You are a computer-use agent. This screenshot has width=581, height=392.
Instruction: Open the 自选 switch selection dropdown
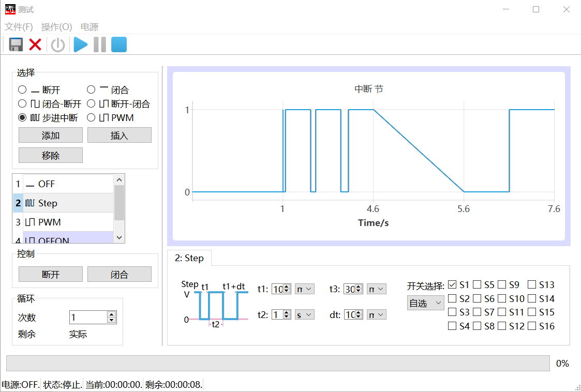coord(425,303)
